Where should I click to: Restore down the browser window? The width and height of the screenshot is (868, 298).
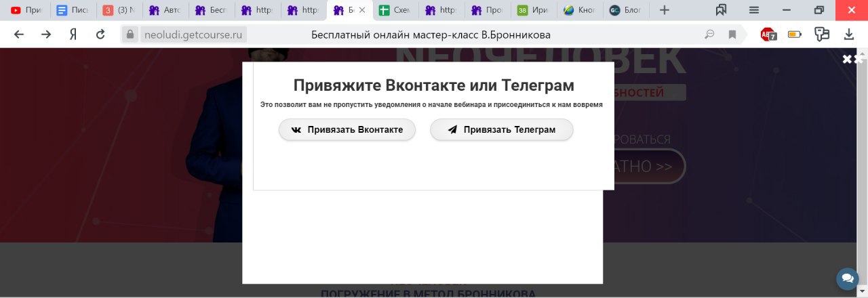pyautogui.click(x=819, y=10)
